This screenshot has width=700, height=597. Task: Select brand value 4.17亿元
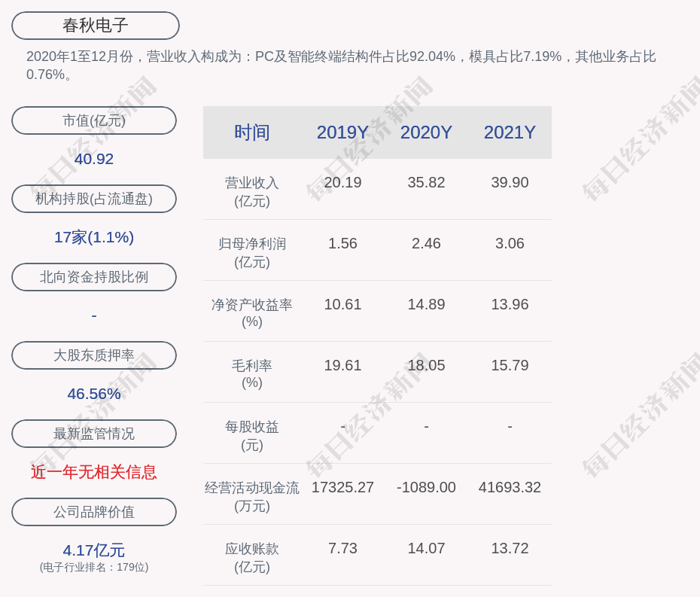click(94, 550)
